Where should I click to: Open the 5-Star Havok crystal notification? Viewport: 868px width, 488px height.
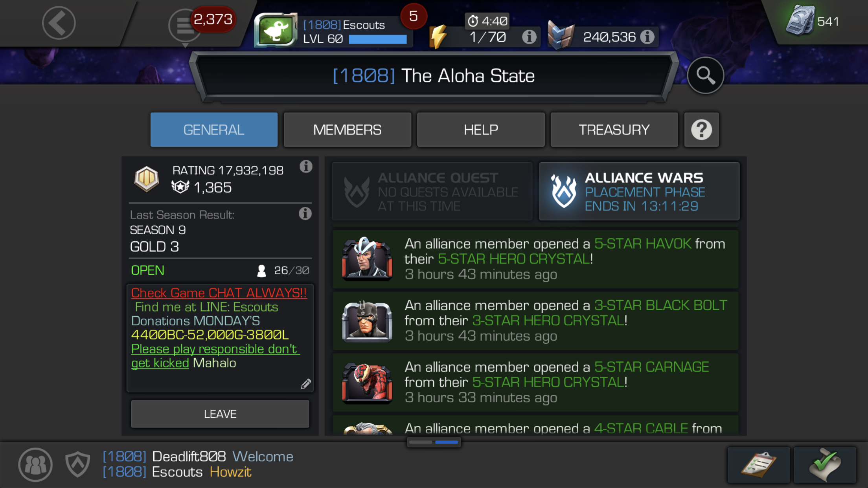tap(535, 259)
